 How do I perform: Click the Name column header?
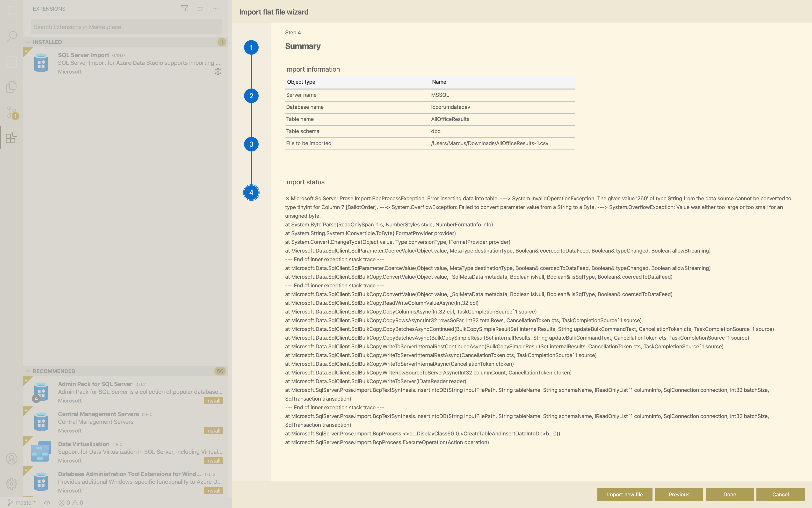(502, 82)
